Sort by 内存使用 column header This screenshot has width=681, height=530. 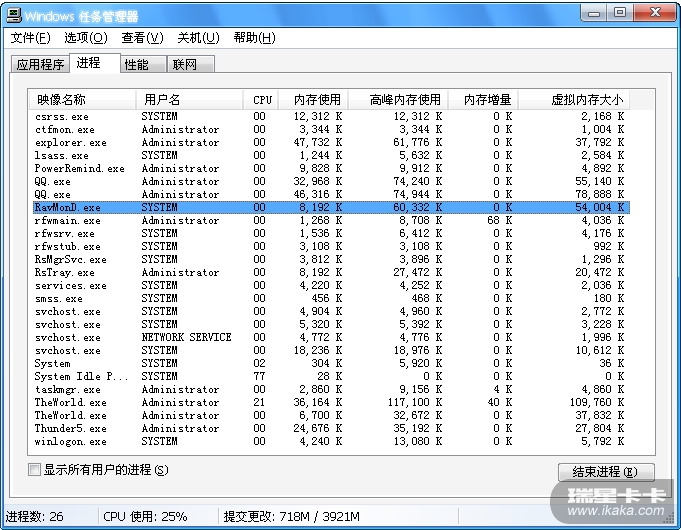(x=314, y=100)
